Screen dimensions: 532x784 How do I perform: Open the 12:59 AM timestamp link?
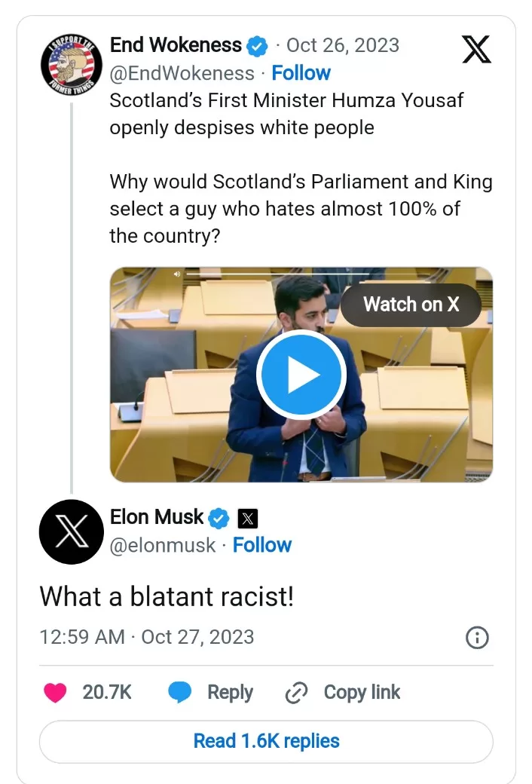(146, 637)
